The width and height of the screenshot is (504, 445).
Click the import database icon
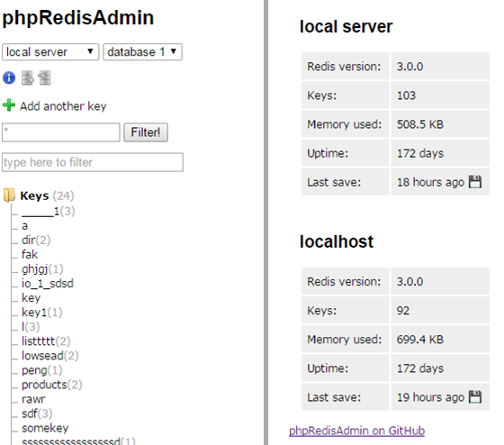pyautogui.click(x=44, y=77)
